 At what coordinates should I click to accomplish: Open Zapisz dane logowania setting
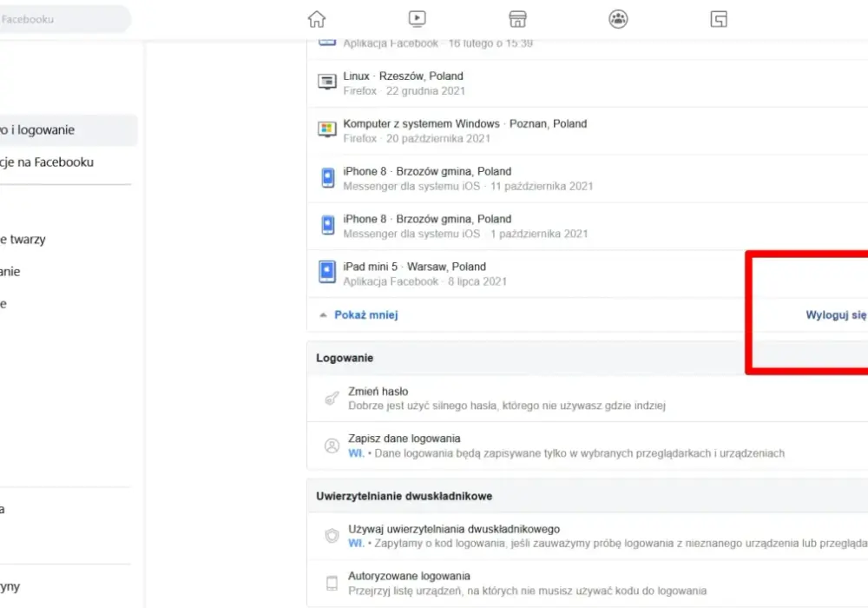[x=588, y=446]
